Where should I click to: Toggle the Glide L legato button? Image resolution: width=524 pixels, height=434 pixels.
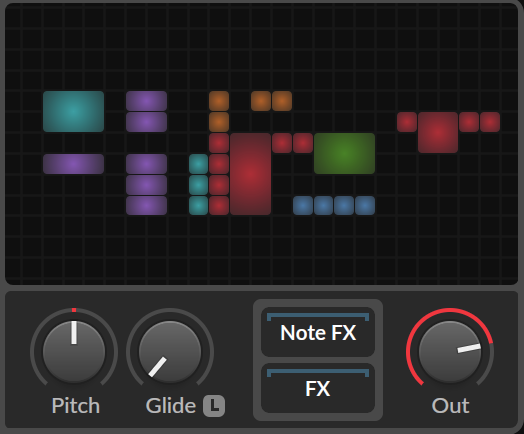click(x=214, y=406)
